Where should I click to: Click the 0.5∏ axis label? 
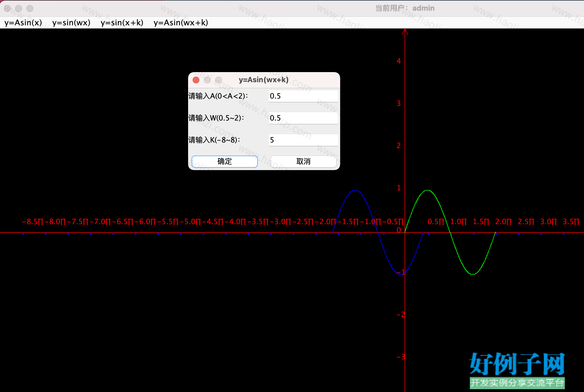point(436,222)
